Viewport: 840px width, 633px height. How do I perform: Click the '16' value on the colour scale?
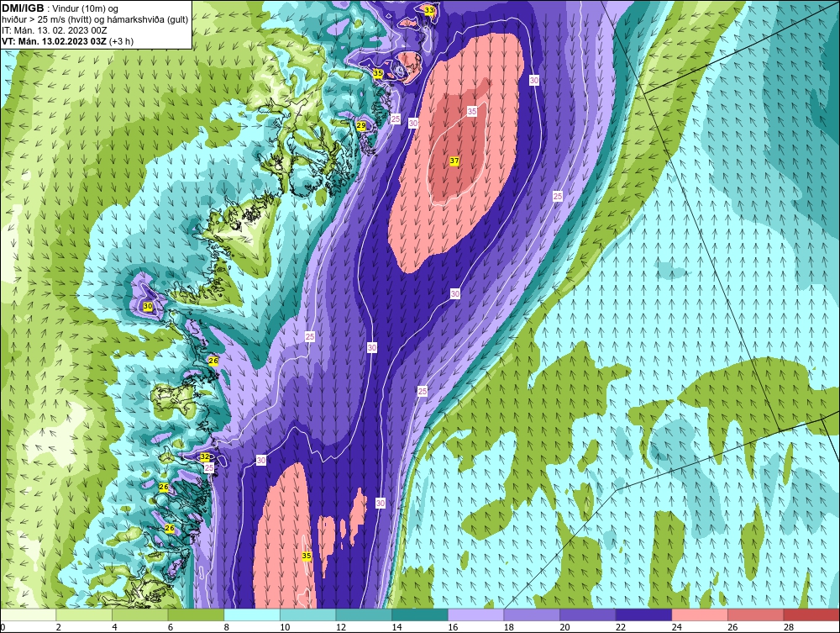click(x=454, y=627)
